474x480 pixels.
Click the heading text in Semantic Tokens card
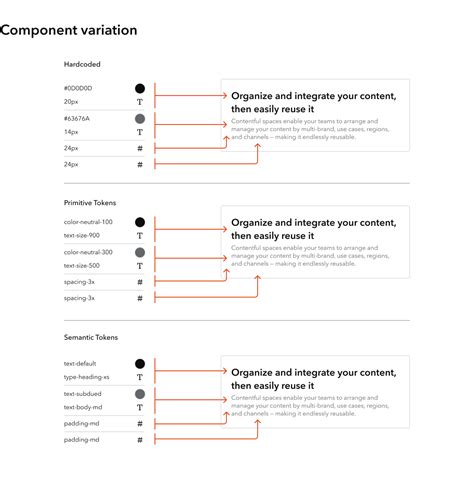click(x=314, y=379)
